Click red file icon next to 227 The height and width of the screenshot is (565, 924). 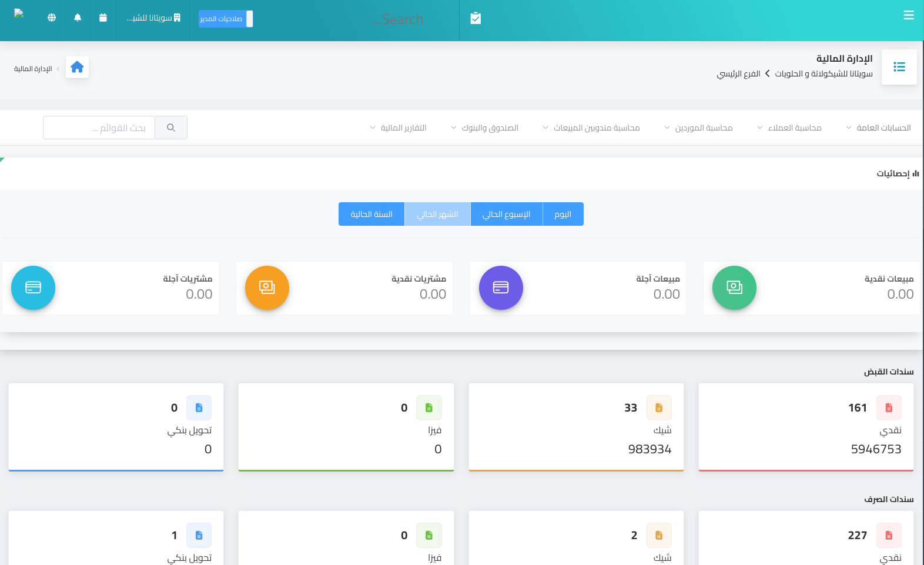click(x=889, y=535)
